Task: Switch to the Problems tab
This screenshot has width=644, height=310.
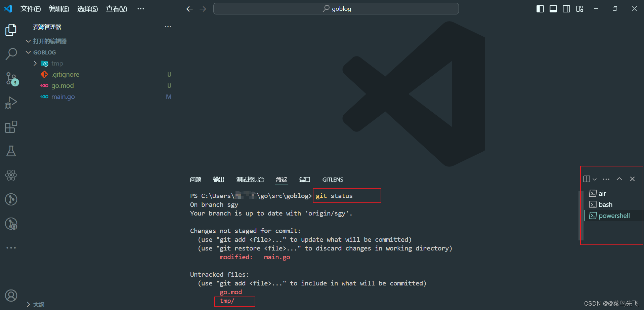Action: [x=196, y=180]
